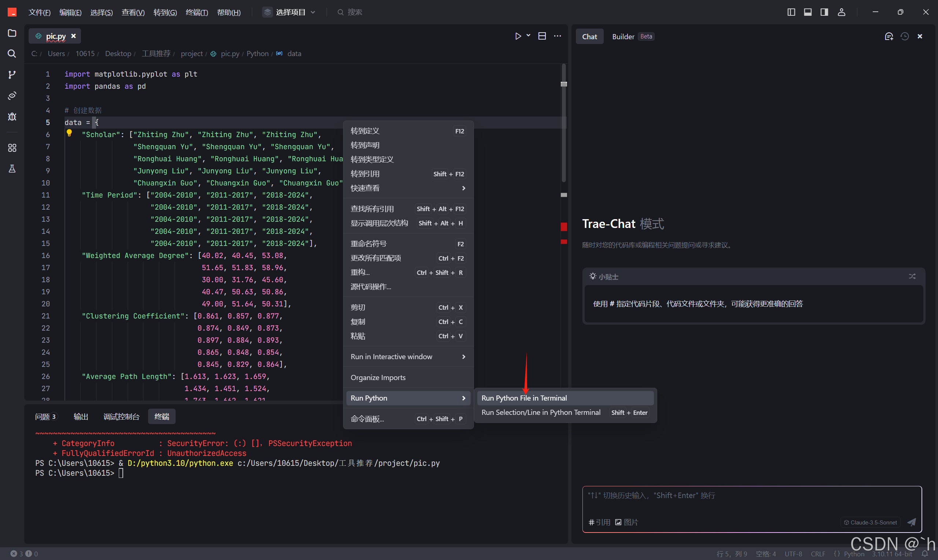Open chat history clock icon
Viewport: 938px width, 560px height.
tap(904, 37)
